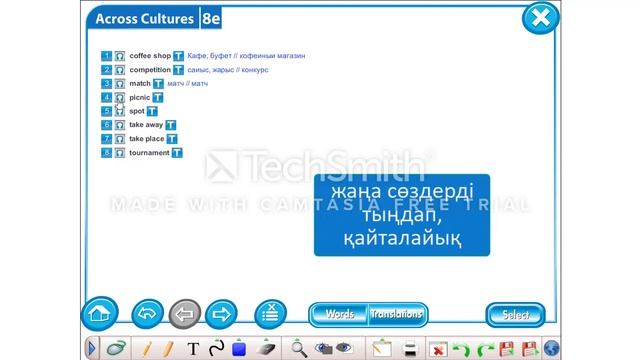Click the red X delete icon
640x360 pixels.
click(438, 350)
